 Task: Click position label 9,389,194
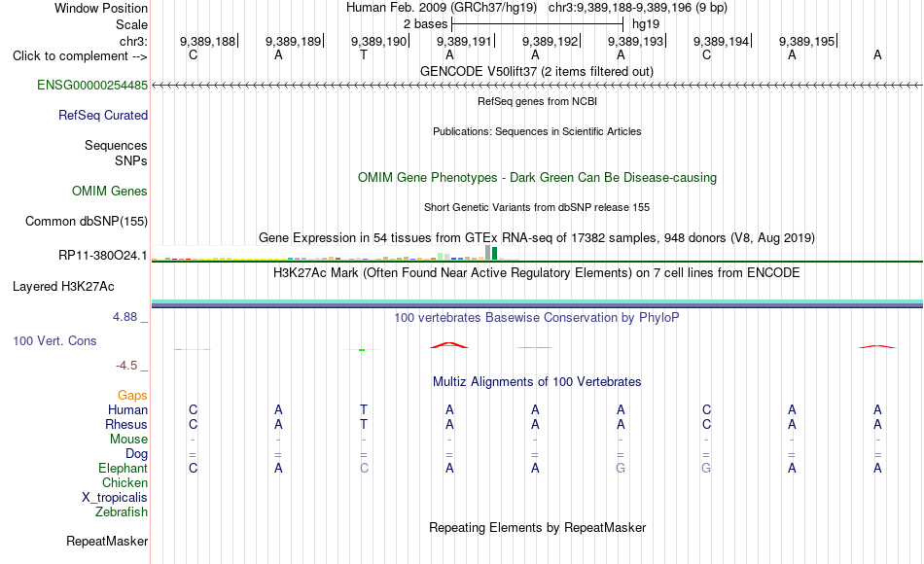[x=722, y=41]
